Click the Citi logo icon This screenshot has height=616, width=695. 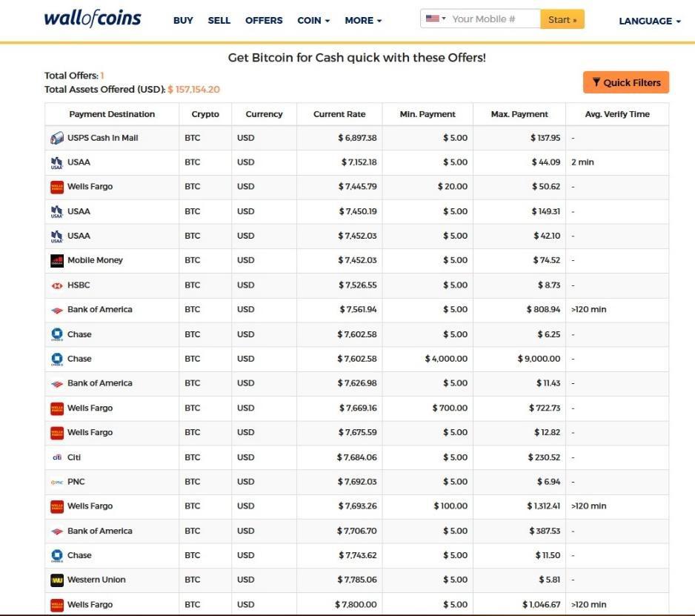click(x=57, y=457)
